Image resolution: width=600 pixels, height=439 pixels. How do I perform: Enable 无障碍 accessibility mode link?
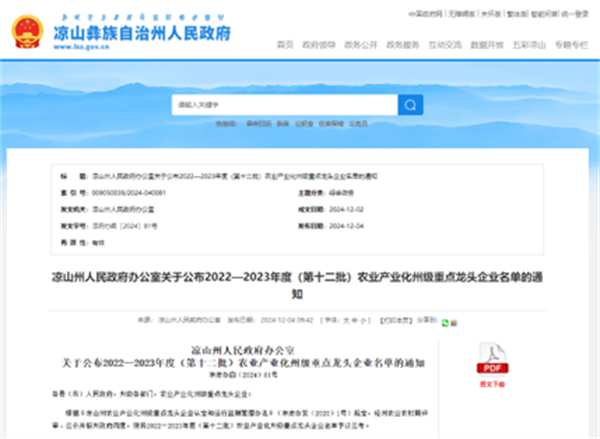459,14
